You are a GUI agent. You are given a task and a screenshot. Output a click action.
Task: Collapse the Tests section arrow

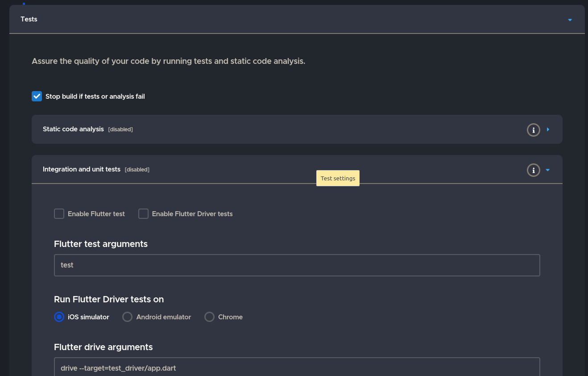point(570,20)
